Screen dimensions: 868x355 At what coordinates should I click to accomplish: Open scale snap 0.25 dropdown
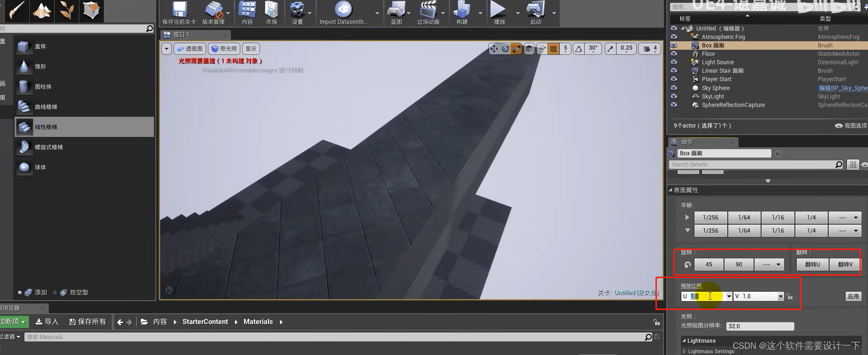626,49
